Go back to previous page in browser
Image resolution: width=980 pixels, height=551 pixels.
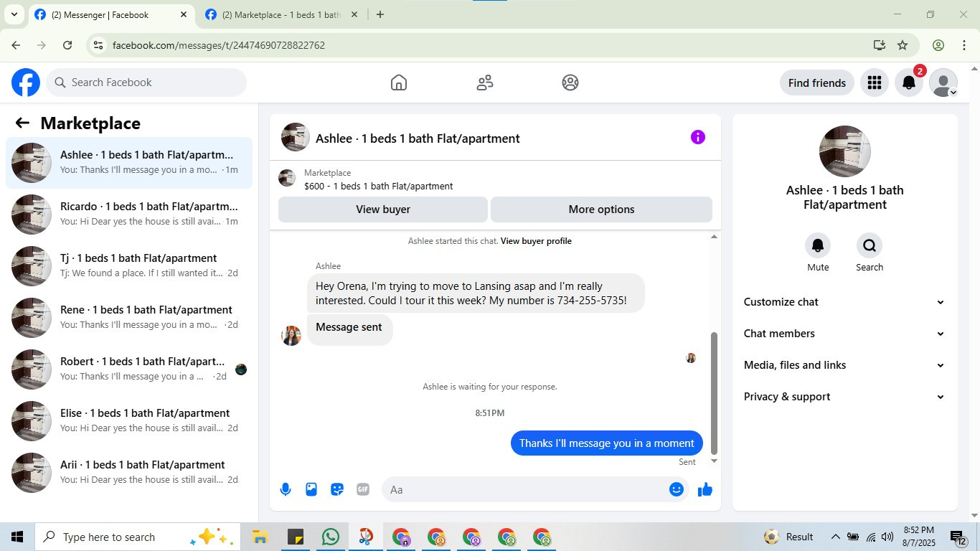pos(16,45)
